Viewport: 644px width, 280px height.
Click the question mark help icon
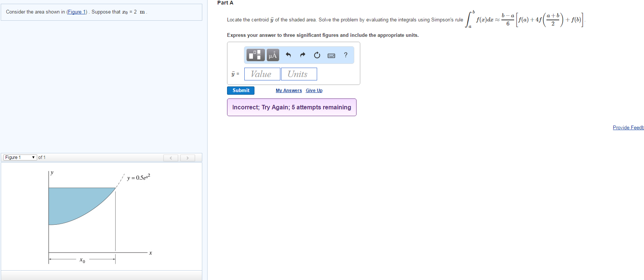click(346, 55)
